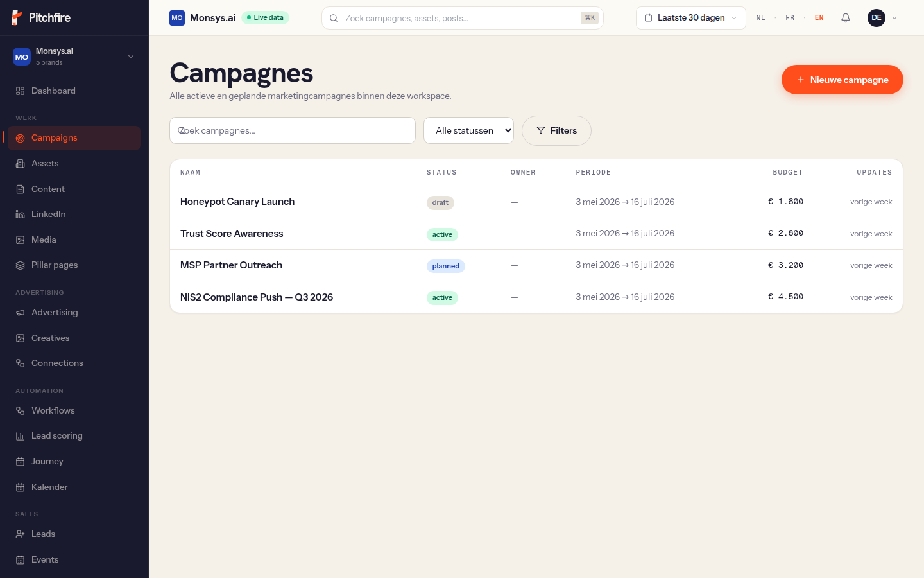Click the plus icon on Nieuwe campagne
This screenshot has height=578, width=924.
[x=801, y=80]
